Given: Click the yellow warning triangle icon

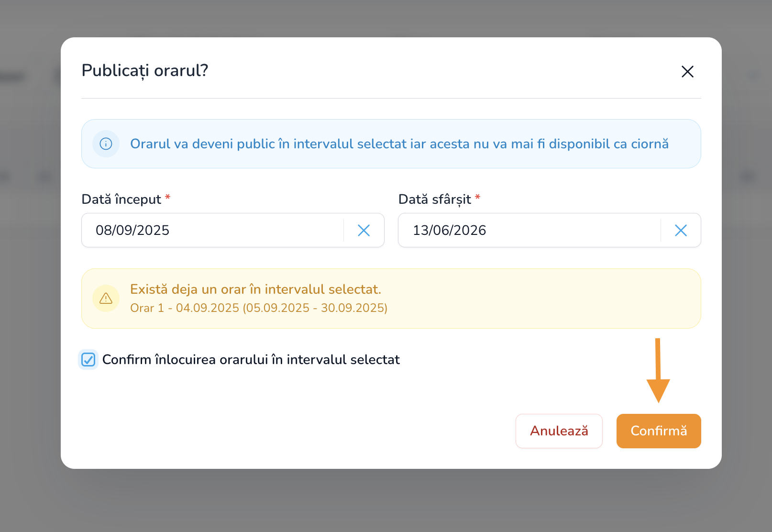Looking at the screenshot, I should [106, 299].
